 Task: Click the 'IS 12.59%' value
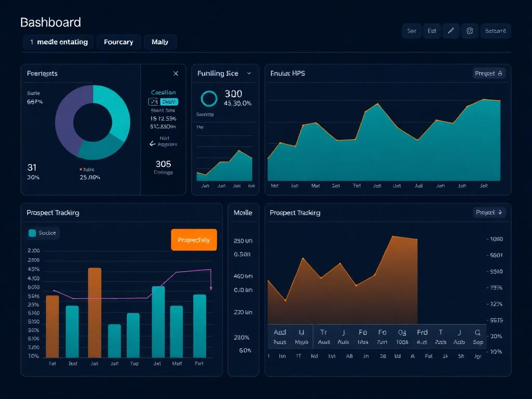tap(163, 118)
